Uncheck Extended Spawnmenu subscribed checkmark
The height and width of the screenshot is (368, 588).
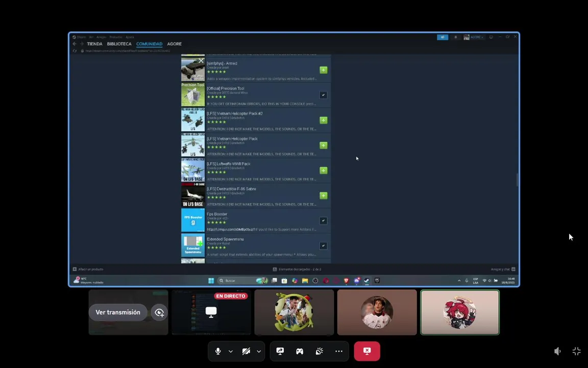point(323,246)
